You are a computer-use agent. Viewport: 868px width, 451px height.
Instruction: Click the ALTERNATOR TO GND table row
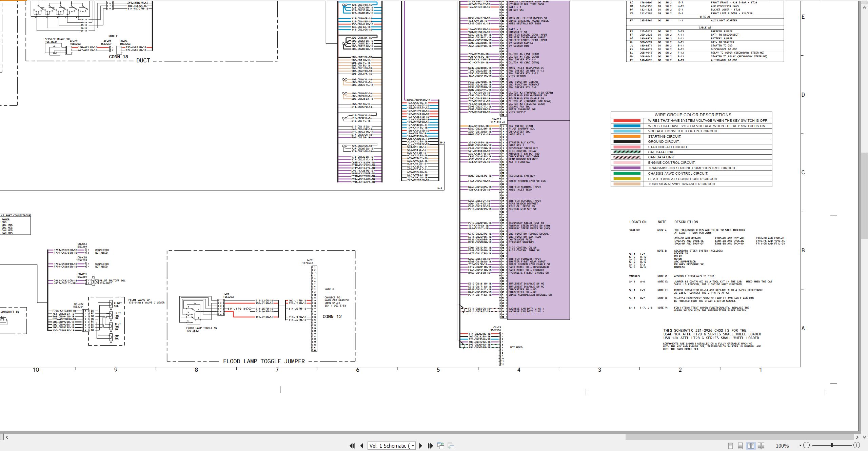(705, 60)
